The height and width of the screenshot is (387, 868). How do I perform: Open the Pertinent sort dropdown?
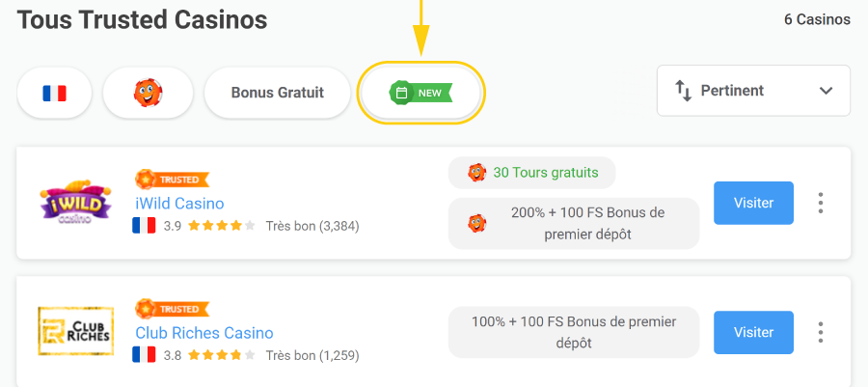tap(753, 91)
